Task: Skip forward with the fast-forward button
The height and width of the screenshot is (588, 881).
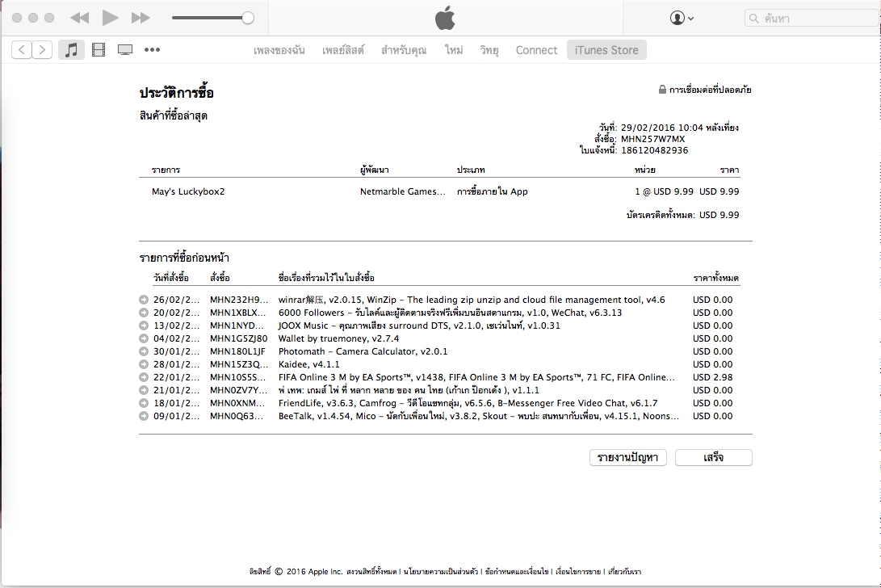Action: (141, 18)
